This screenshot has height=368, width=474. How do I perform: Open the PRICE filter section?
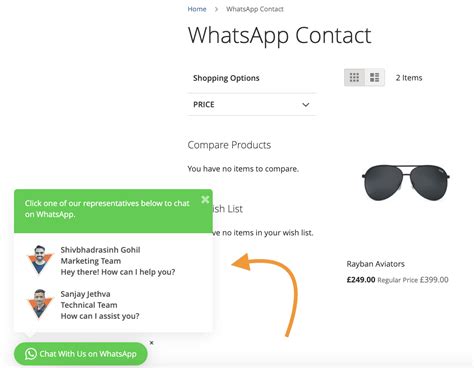(252, 105)
